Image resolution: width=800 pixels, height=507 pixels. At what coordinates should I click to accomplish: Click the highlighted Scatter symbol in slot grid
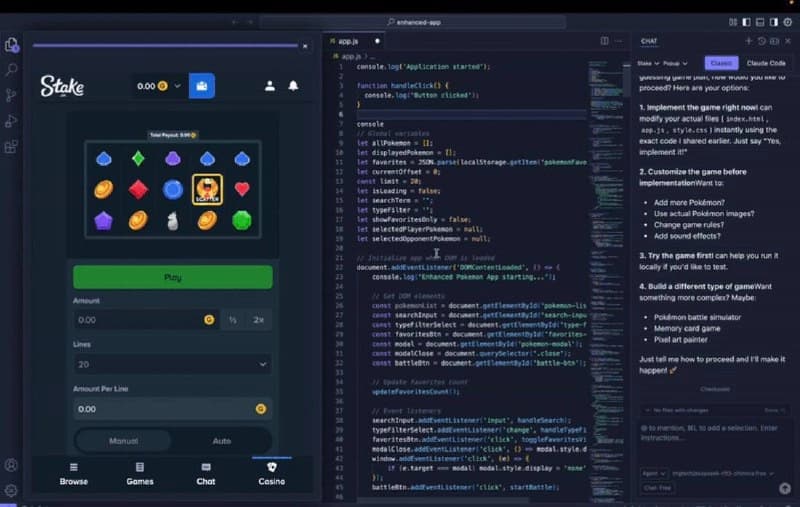207,190
